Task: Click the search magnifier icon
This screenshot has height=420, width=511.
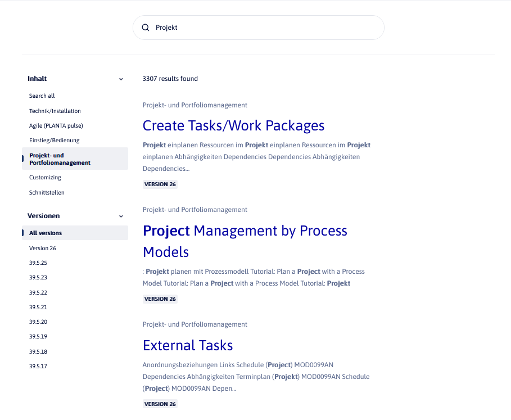Action: (146, 28)
